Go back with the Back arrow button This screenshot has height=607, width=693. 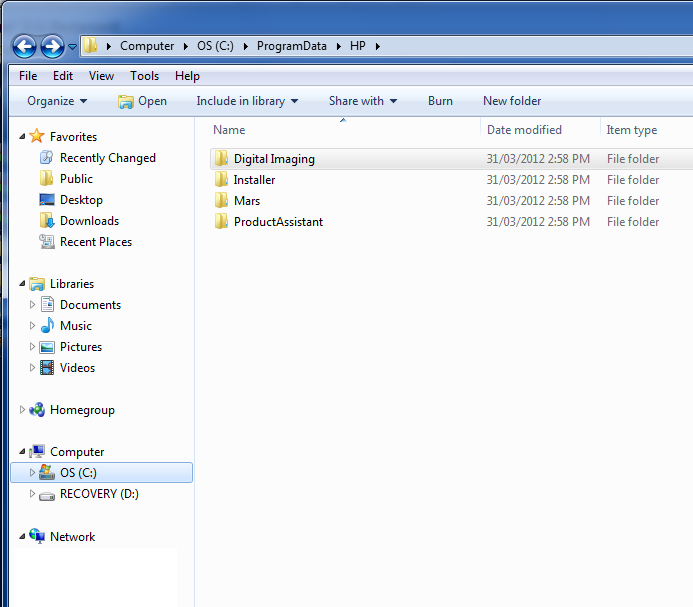pos(24,46)
